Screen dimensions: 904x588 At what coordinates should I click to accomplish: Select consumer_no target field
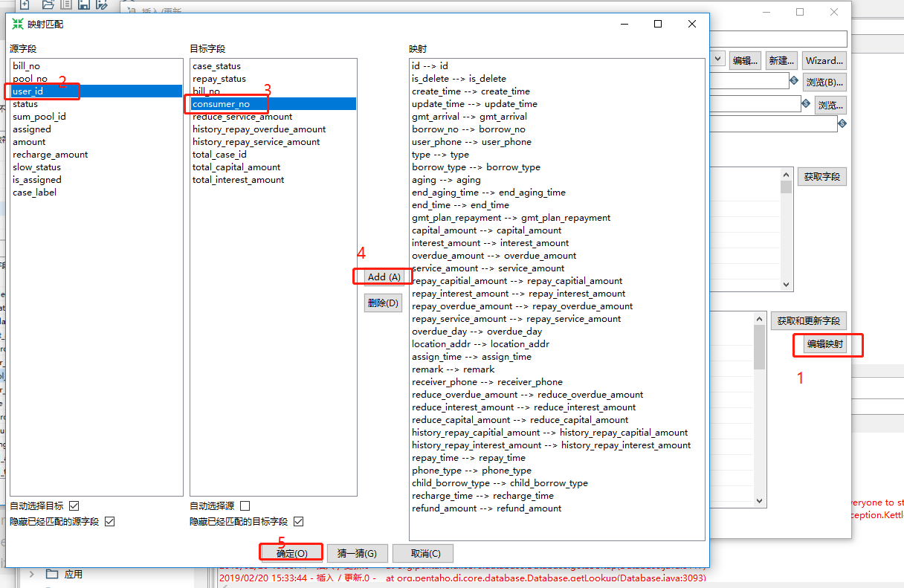[x=274, y=104]
